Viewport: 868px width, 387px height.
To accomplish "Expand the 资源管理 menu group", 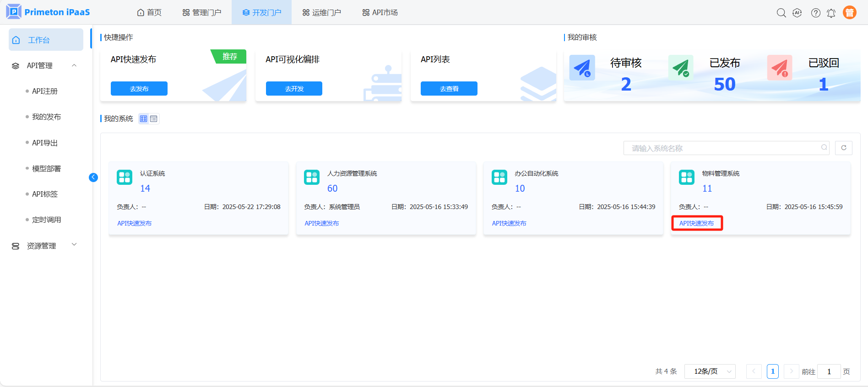I will [74, 245].
